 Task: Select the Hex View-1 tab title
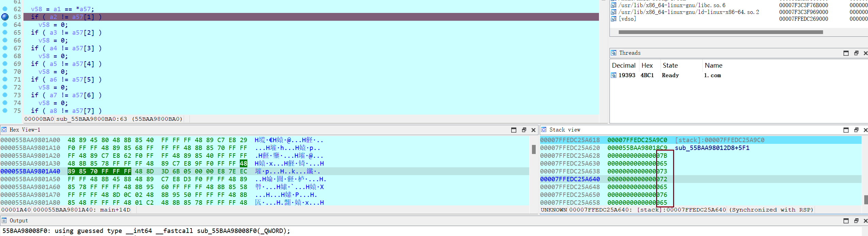pos(25,130)
